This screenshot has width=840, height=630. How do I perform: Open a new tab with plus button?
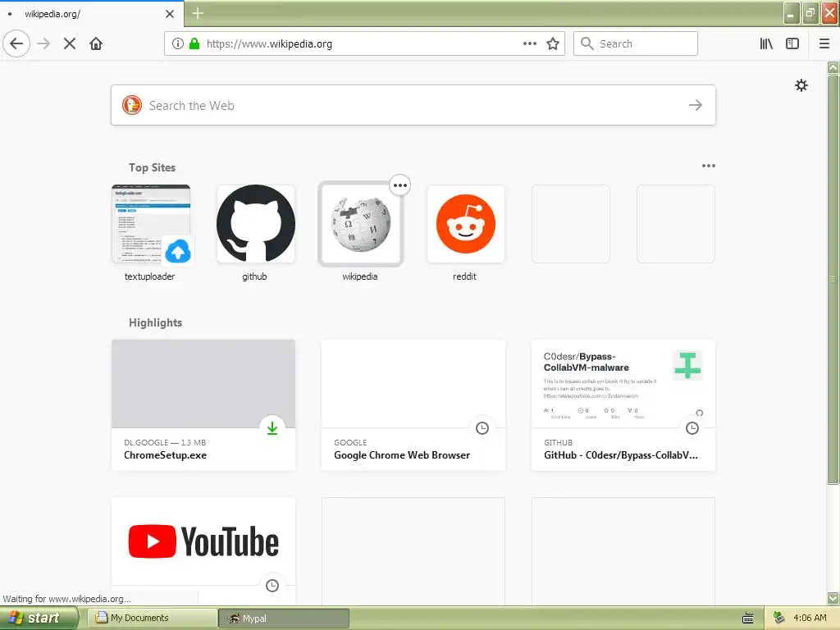click(x=197, y=13)
